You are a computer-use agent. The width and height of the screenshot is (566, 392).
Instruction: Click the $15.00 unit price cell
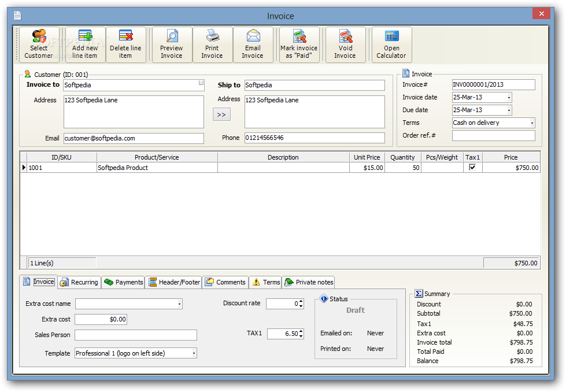coord(367,168)
